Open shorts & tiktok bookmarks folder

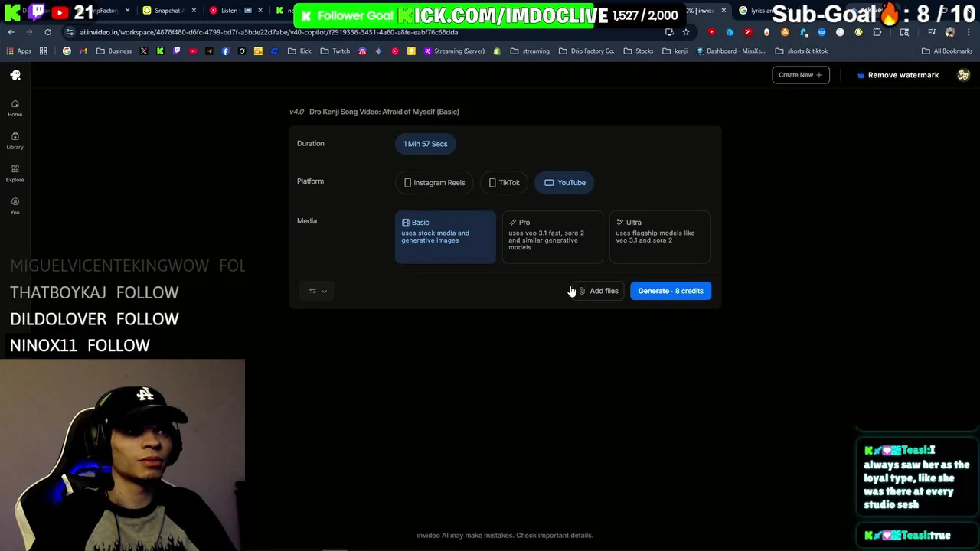[x=802, y=51]
